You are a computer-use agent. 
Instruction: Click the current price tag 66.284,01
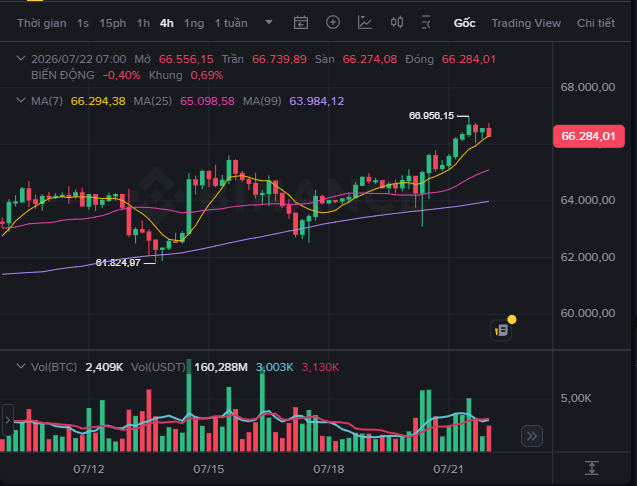pos(589,136)
